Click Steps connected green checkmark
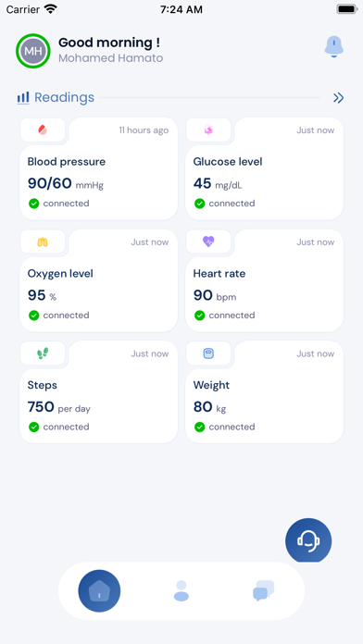This screenshot has width=363, height=644. point(33,427)
